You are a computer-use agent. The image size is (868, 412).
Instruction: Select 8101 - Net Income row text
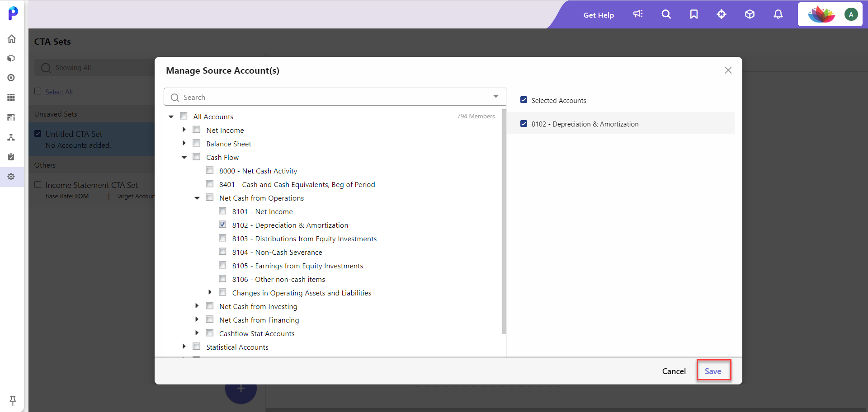click(262, 211)
